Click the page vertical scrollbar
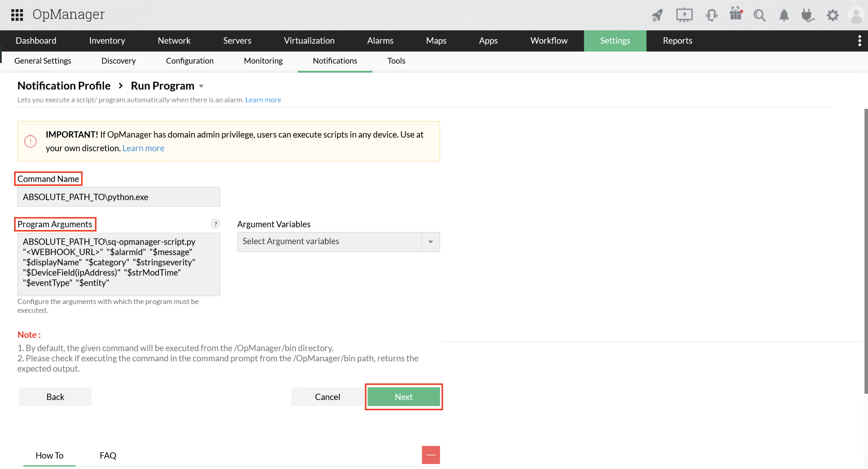This screenshot has height=469, width=868. pos(866,251)
